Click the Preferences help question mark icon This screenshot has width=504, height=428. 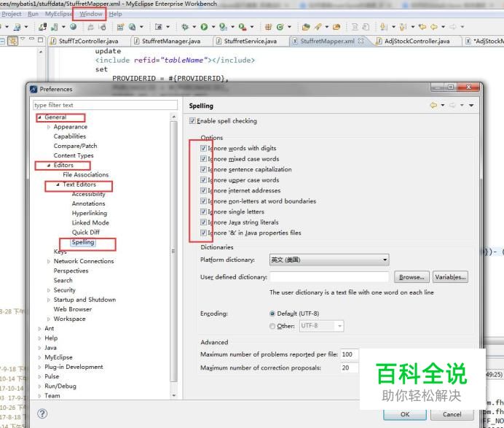pos(42,413)
